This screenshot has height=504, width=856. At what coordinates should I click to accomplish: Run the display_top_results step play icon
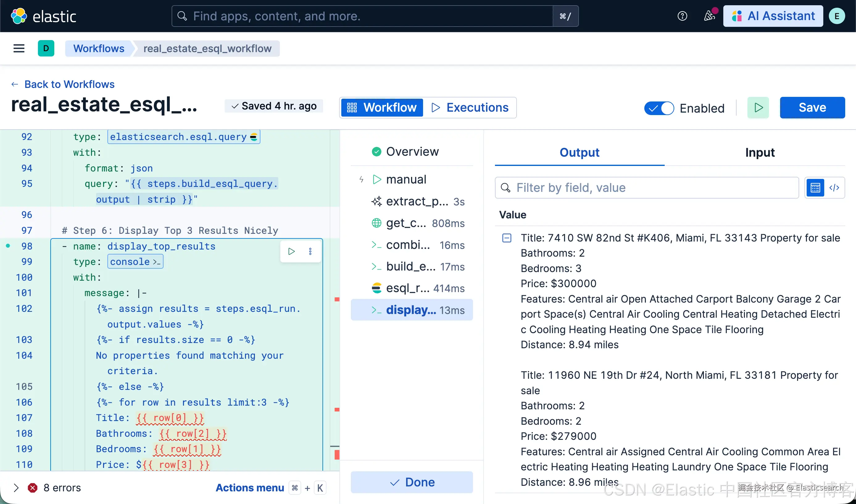291,251
